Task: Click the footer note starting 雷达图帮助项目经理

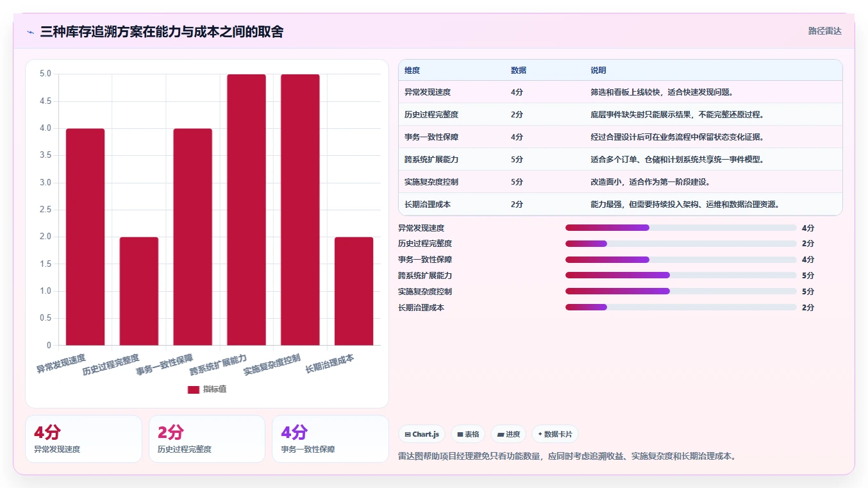Action: [567, 457]
